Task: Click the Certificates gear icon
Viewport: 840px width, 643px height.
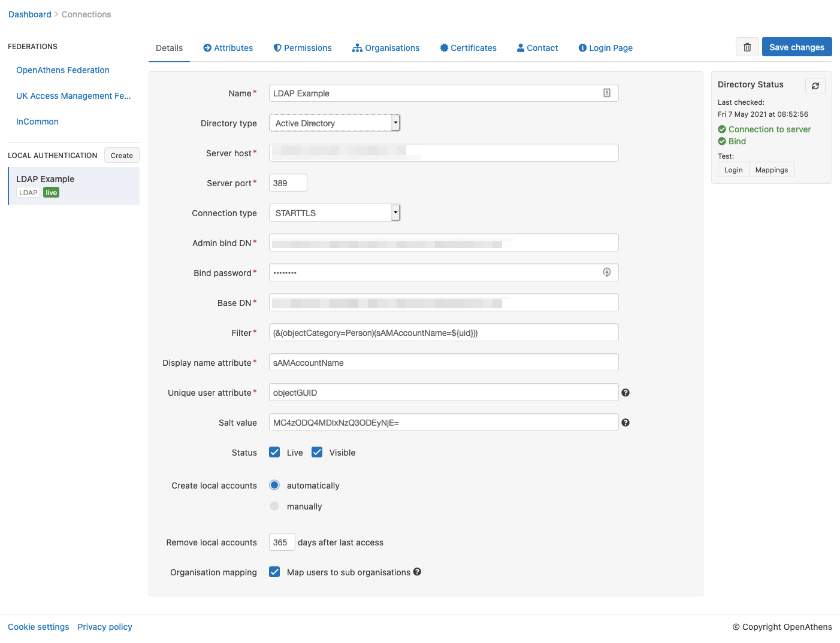Action: pos(443,47)
